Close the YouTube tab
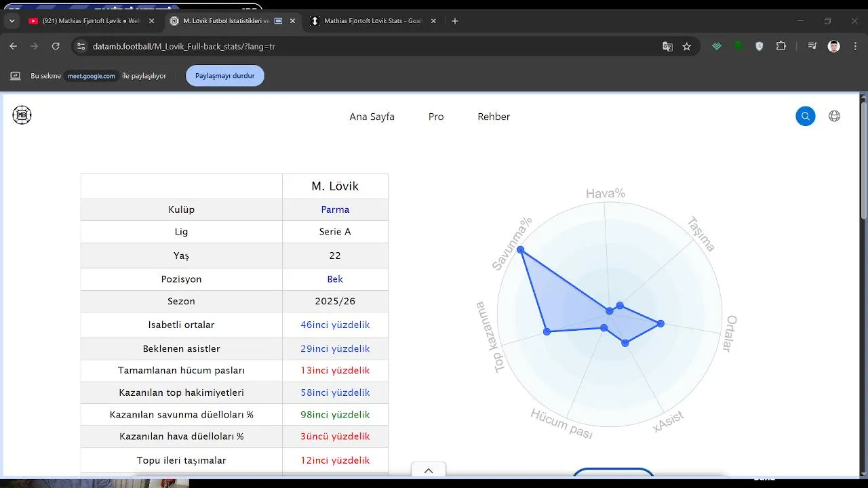The image size is (868, 488). [151, 21]
